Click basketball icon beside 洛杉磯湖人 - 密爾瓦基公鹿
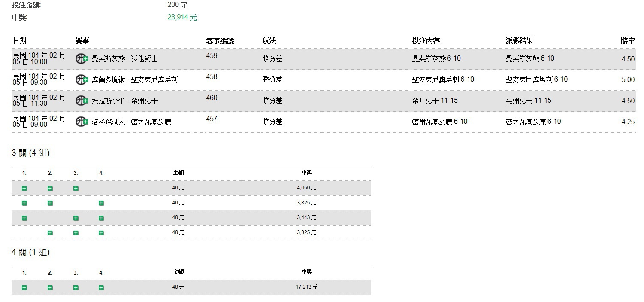This screenshot has width=644, height=302. pos(82,122)
